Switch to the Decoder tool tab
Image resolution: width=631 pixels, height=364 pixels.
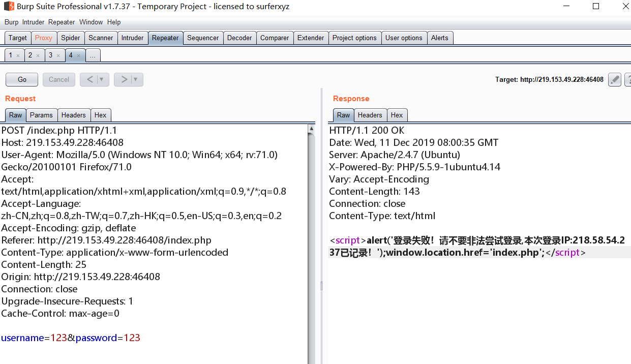239,38
